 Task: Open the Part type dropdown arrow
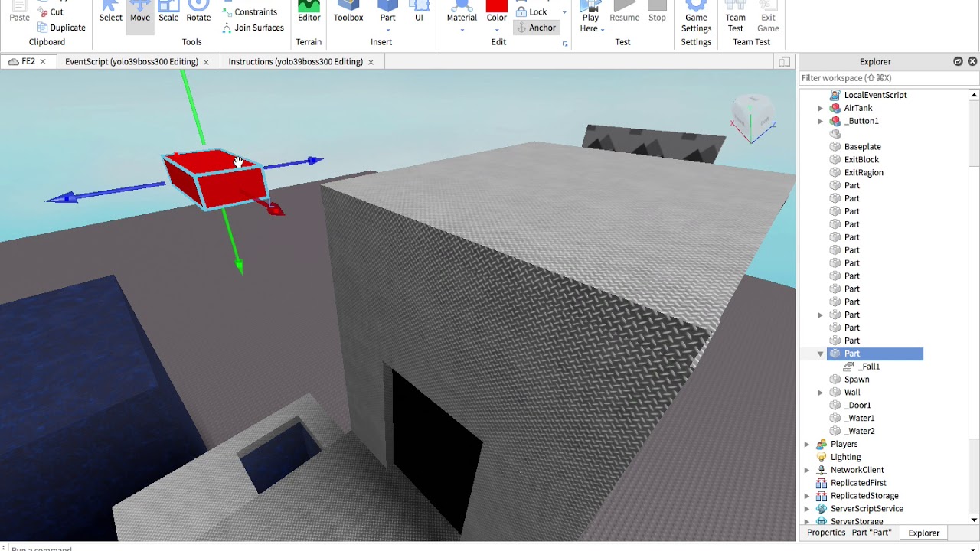coord(388,31)
